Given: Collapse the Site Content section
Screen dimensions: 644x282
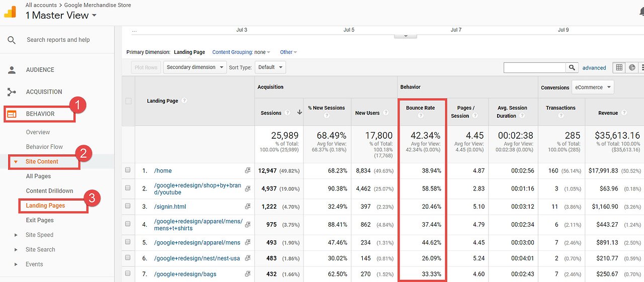Looking at the screenshot, I should point(16,162).
